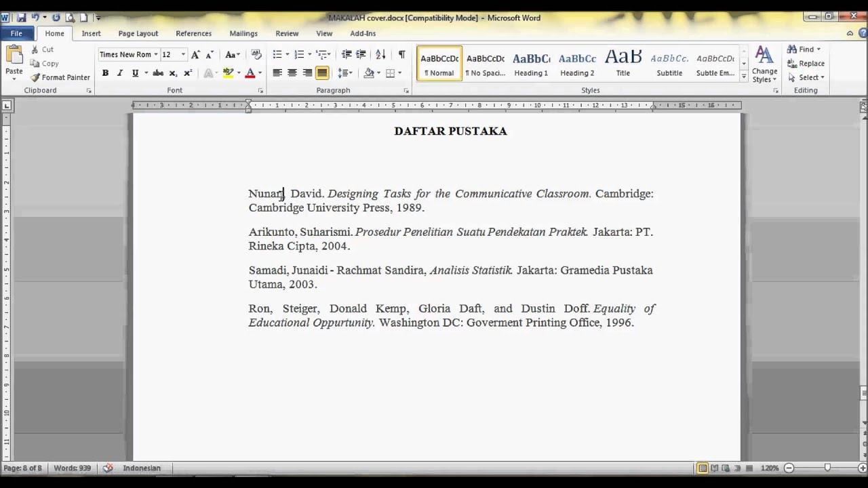The image size is (868, 488).
Task: Shrink the font size
Action: [209, 55]
